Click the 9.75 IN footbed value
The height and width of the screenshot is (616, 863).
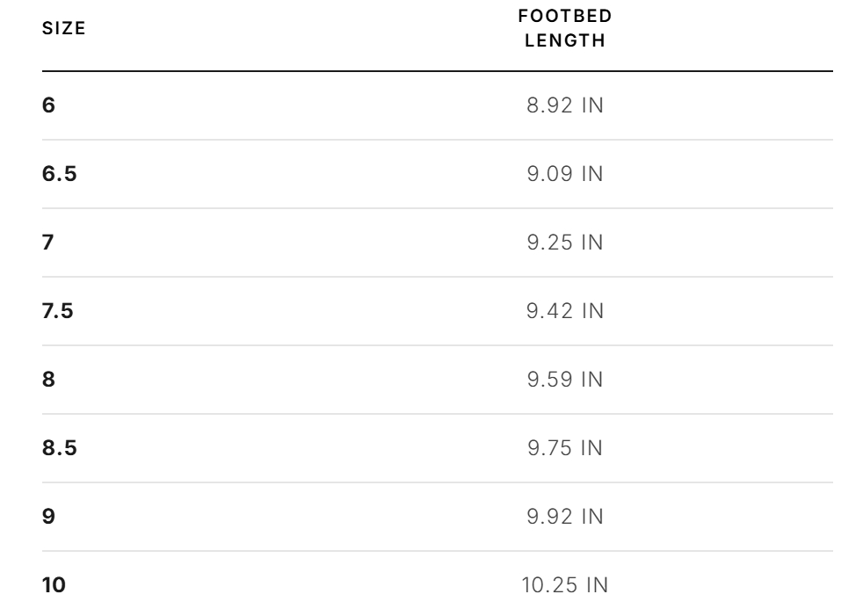click(565, 447)
